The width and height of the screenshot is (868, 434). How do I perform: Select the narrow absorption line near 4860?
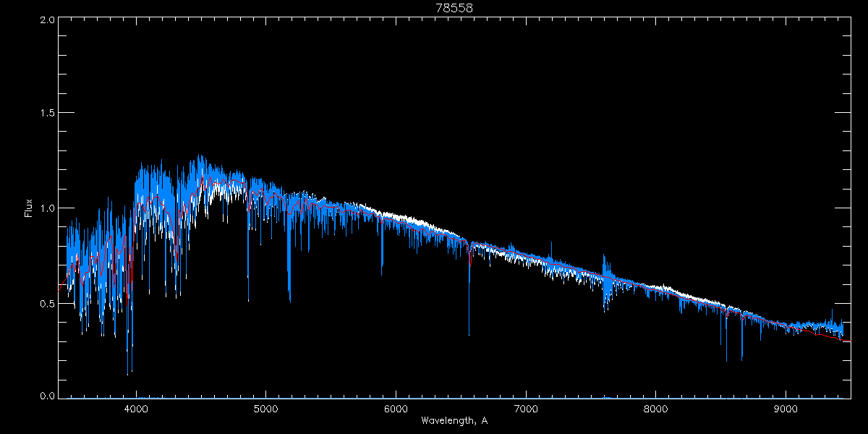tap(248, 299)
